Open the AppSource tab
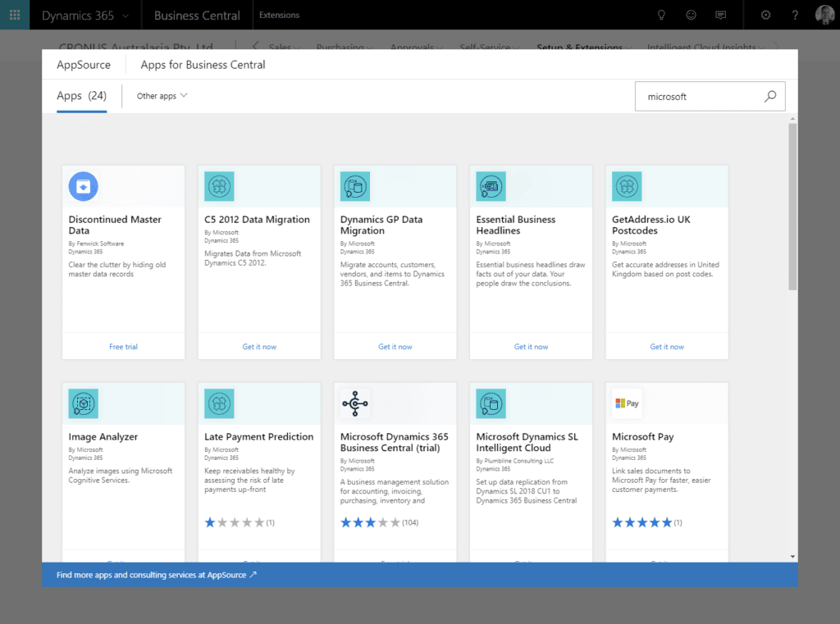The image size is (840, 624). pyautogui.click(x=84, y=65)
